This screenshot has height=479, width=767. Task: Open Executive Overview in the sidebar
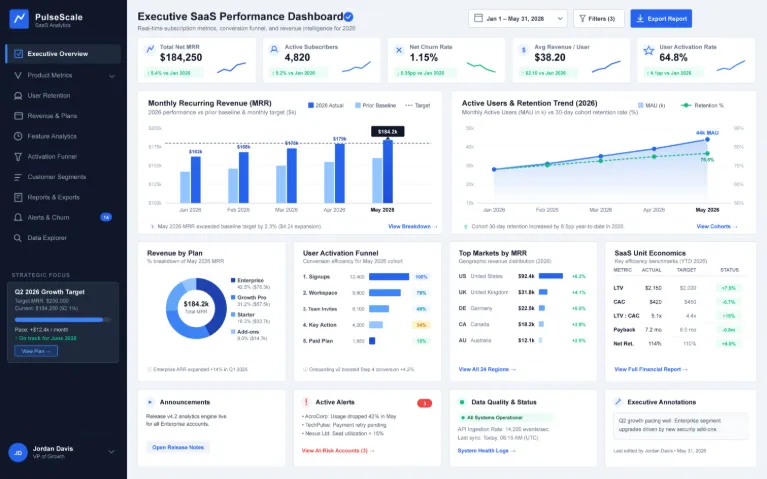[63, 54]
